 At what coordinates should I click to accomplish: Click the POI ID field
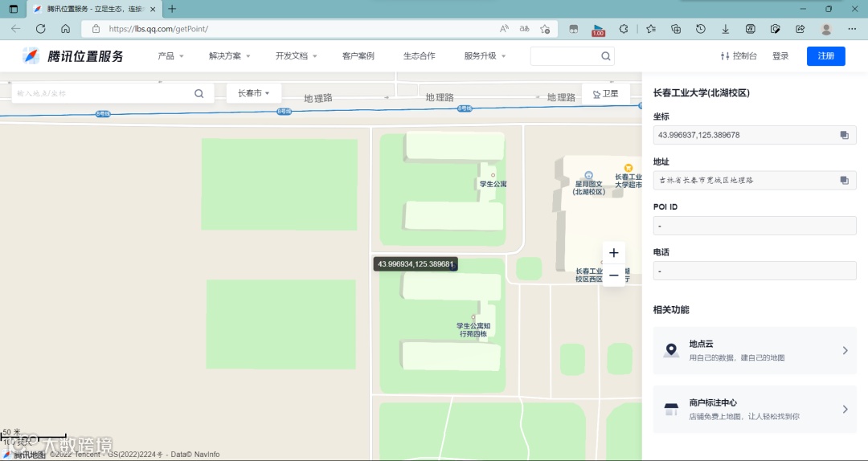755,226
